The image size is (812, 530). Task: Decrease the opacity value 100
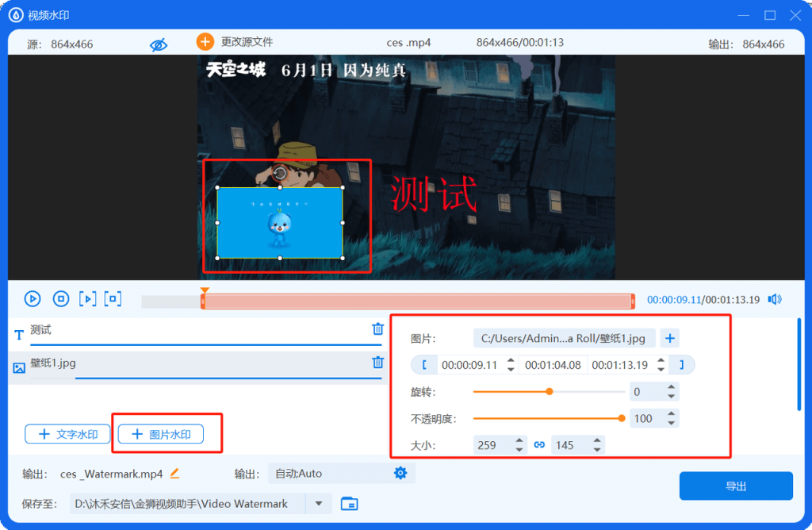671,423
